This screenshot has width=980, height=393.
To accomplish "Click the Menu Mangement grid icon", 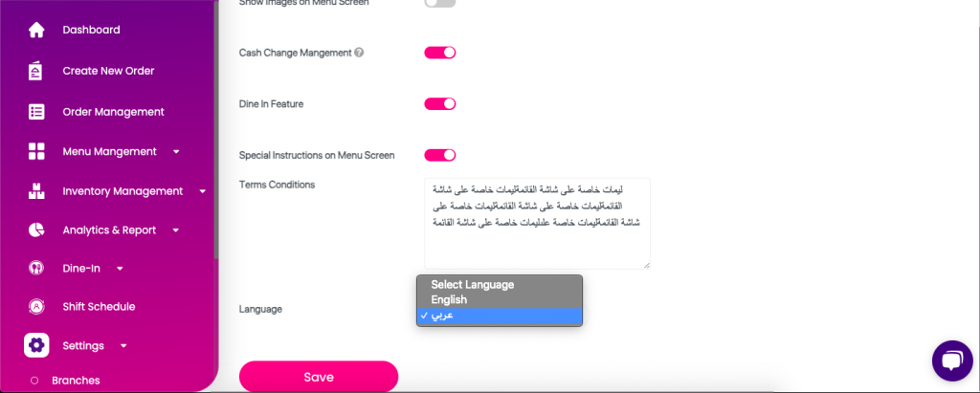I will tap(36, 151).
